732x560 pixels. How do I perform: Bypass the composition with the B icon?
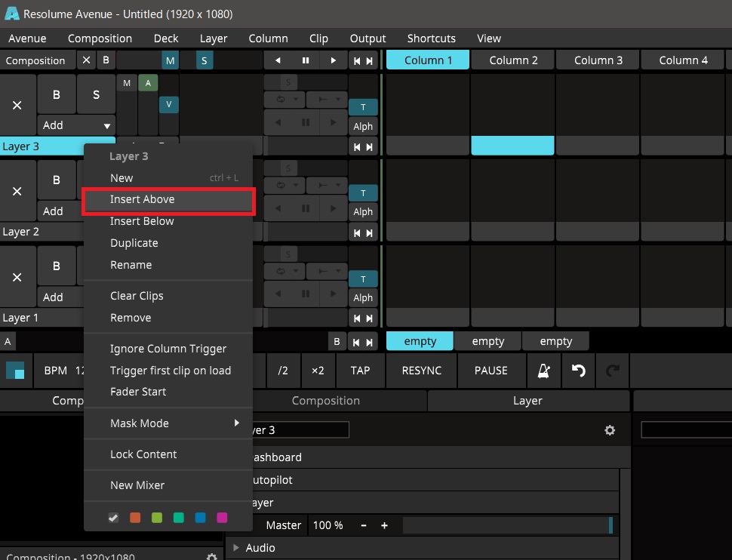tap(106, 60)
